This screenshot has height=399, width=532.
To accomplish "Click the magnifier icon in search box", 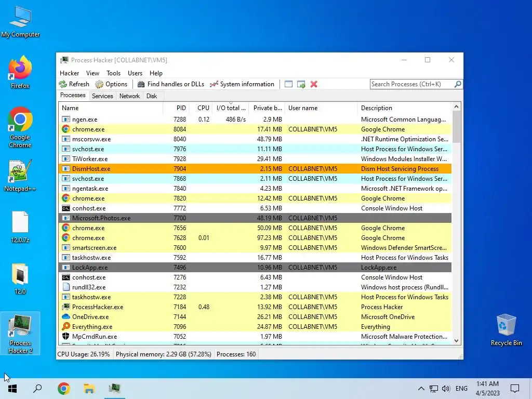I will 458,84.
